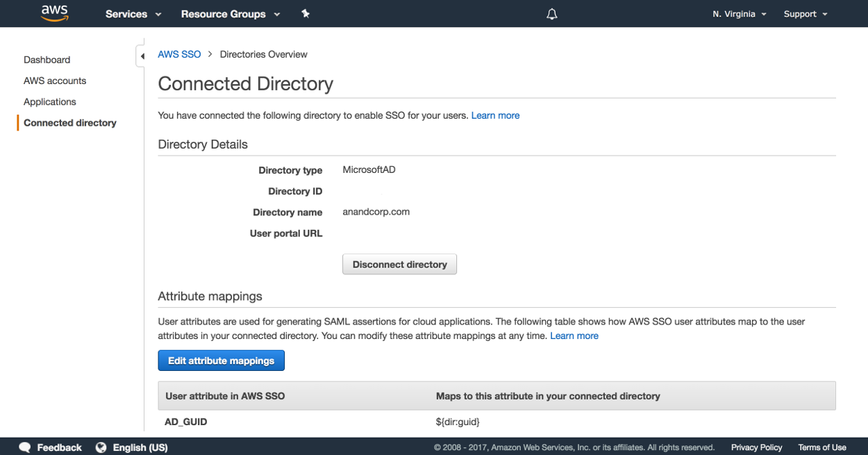Click the Directory ID label
Image resolution: width=868 pixels, height=455 pixels.
(x=295, y=191)
